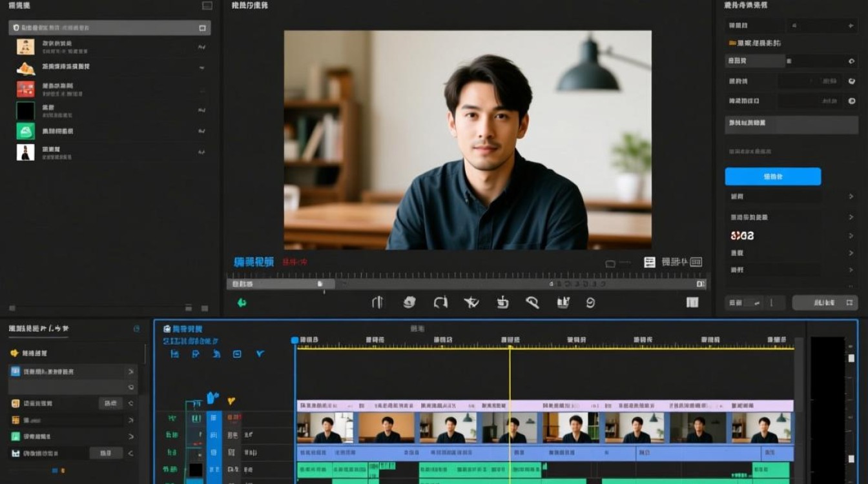Open the white grid icon beside the tool row
Viewport: 868px width, 484px height.
[692, 302]
